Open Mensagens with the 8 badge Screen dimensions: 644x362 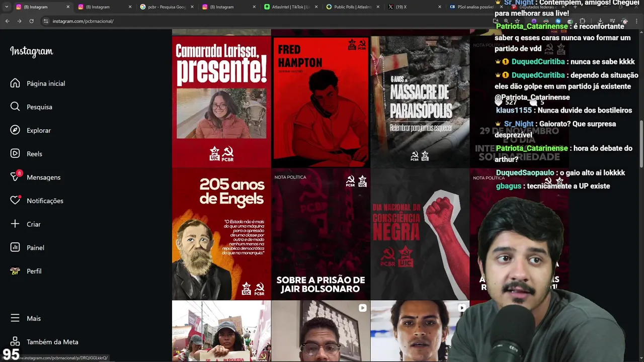(x=16, y=176)
